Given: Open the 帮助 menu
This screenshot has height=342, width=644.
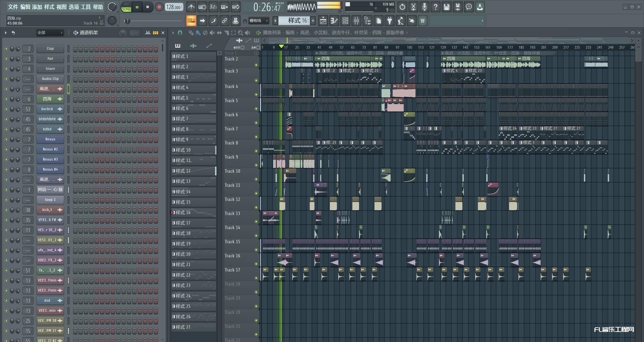Looking at the screenshot, I should (98, 7).
